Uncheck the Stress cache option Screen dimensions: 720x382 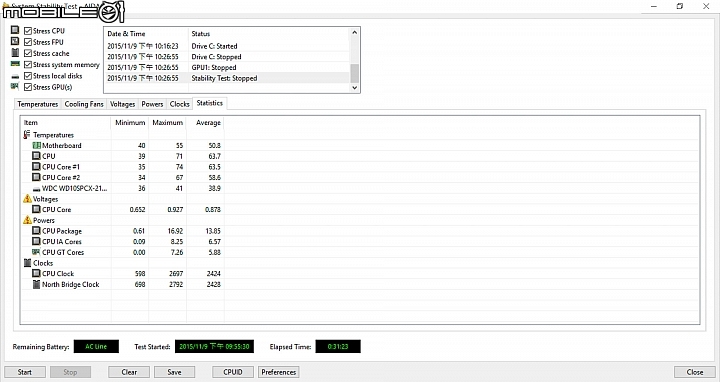click(x=28, y=53)
